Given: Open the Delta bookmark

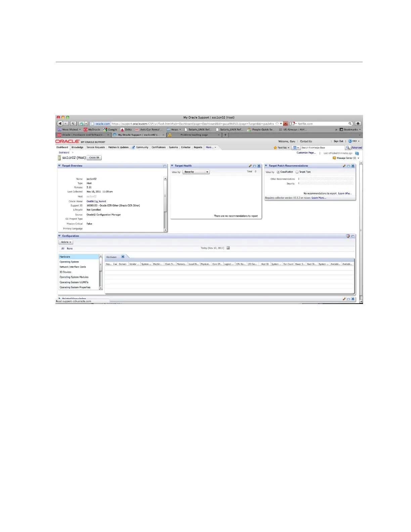Looking at the screenshot, I should pyautogui.click(x=126, y=129).
